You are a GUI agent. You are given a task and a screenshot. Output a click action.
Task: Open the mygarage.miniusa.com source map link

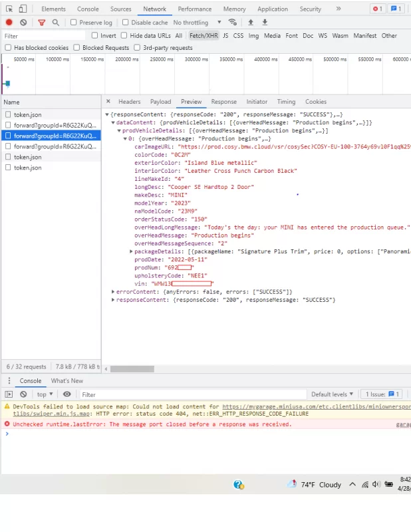317,406
